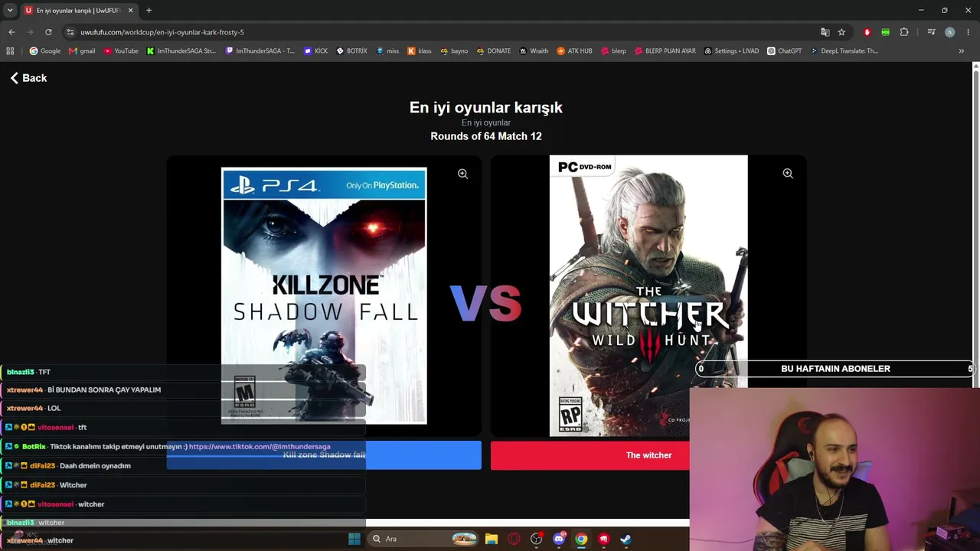Open klass bookmark
980x551 pixels.
pos(419,51)
